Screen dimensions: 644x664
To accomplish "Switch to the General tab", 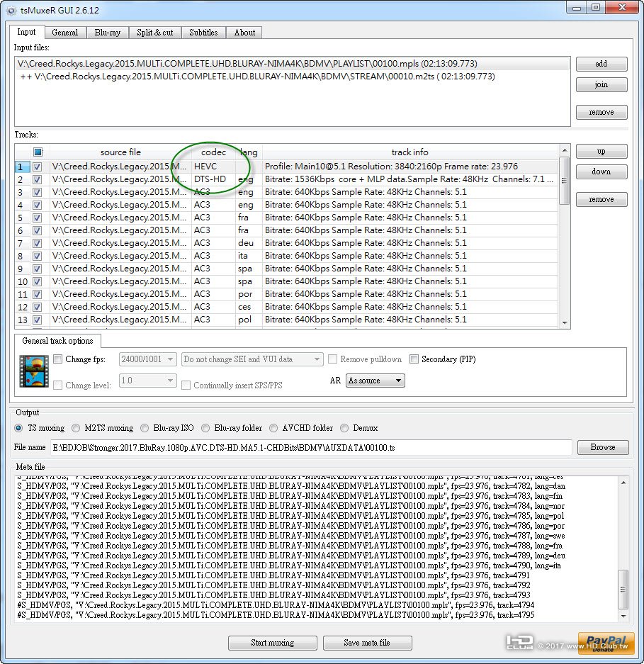I will click(64, 33).
